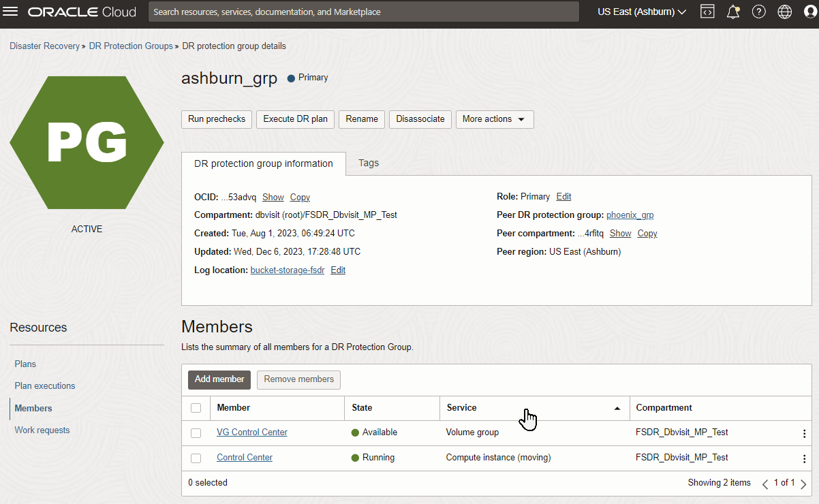Open the language globe icon
Image resolution: width=819 pixels, height=504 pixels.
(785, 12)
